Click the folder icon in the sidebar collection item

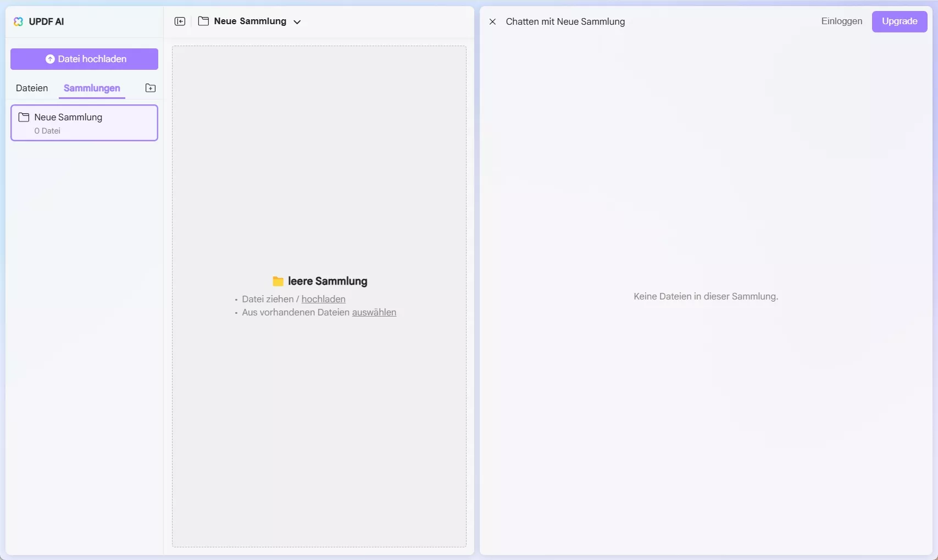(x=24, y=117)
